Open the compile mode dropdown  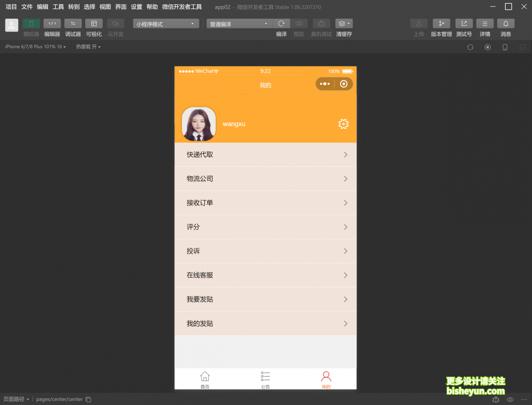pyautogui.click(x=239, y=24)
